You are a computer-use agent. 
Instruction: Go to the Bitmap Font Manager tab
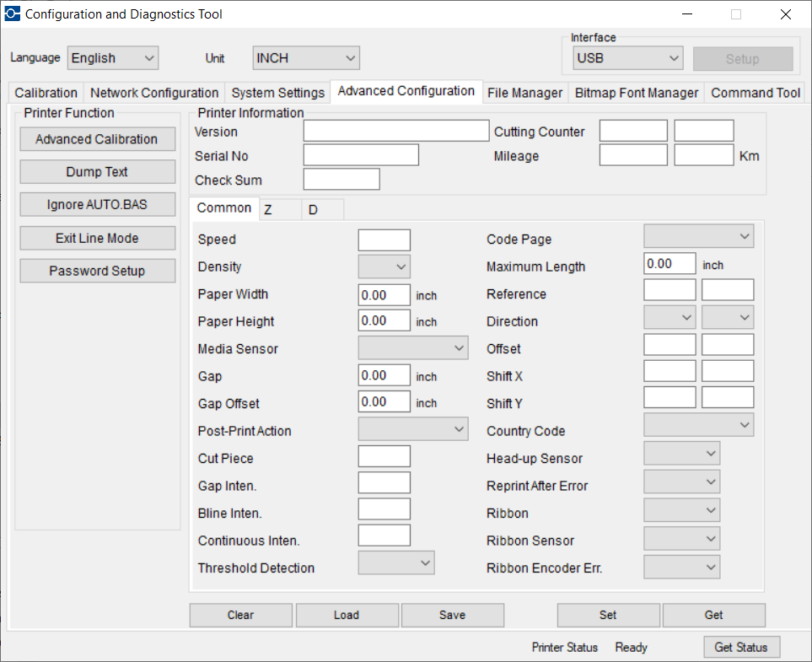637,93
